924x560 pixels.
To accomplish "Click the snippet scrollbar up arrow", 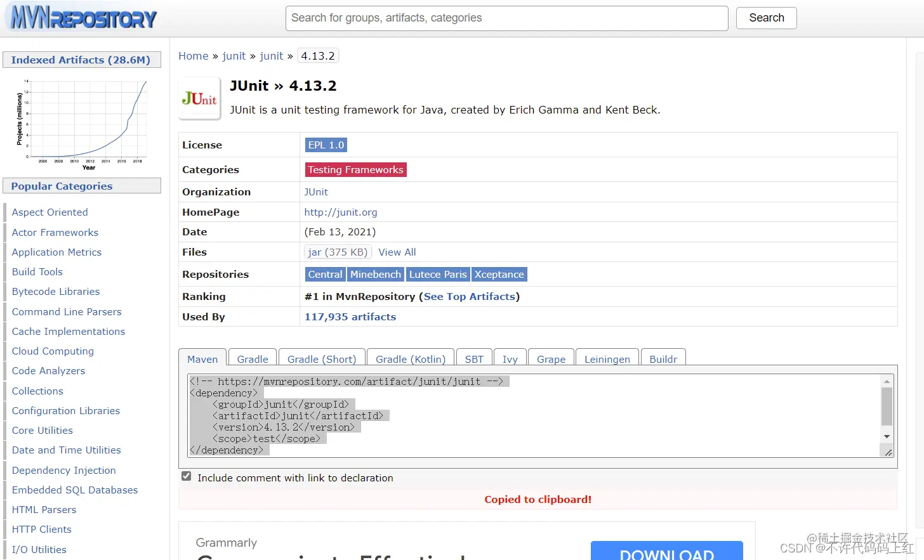I will [887, 381].
